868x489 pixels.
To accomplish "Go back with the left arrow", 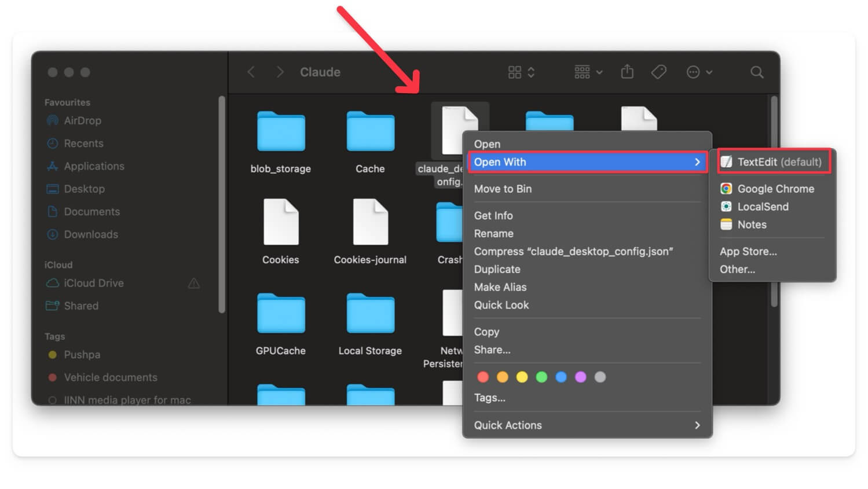I will click(x=251, y=72).
